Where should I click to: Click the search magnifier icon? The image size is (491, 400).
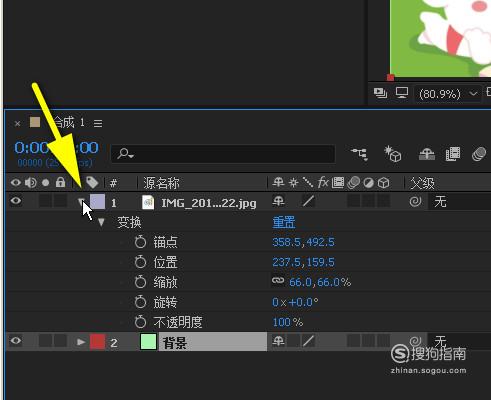click(x=125, y=154)
